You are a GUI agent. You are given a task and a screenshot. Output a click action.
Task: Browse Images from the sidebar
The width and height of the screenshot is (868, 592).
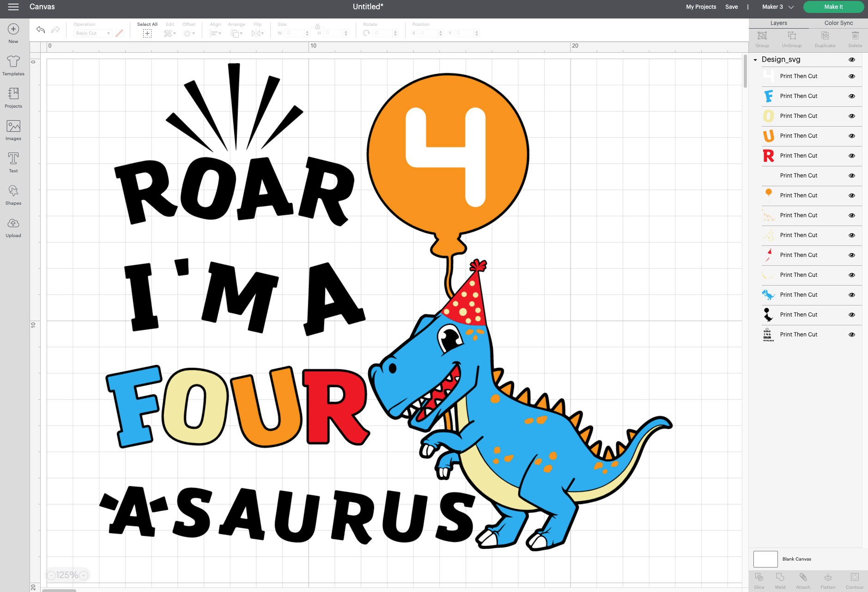13,128
